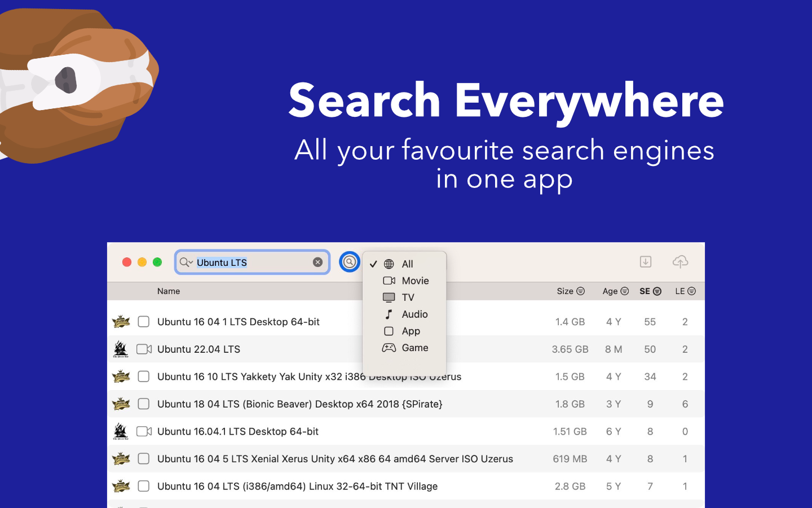Click source icon for Ubuntu 16 04 1 LTS Desktop row
Viewport: 812px width, 508px height.
121,322
